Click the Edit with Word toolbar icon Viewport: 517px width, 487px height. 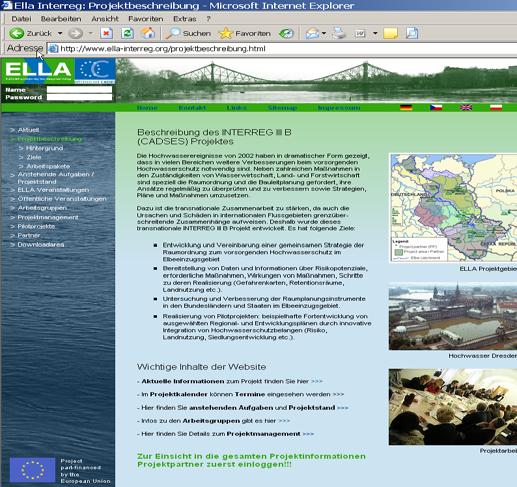360,33
